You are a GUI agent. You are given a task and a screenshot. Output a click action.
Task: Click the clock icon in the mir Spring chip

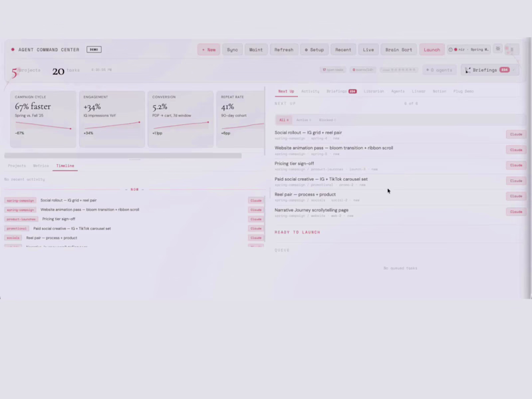[x=451, y=49]
